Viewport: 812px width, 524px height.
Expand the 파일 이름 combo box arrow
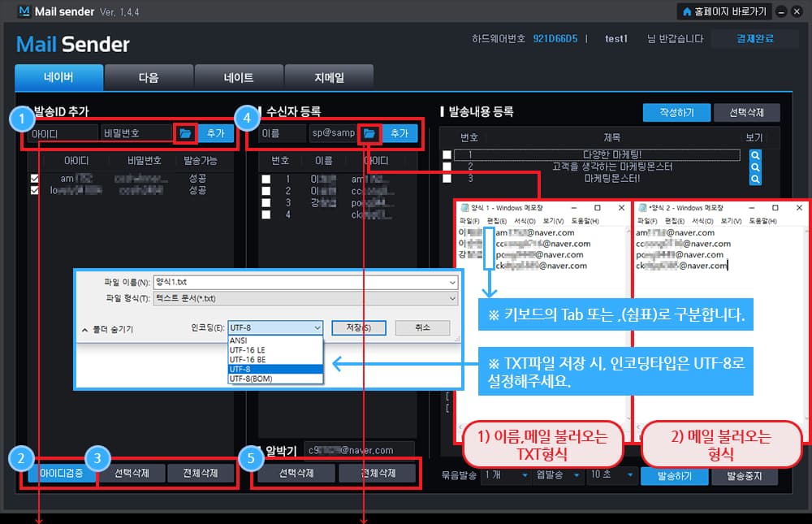pos(452,283)
